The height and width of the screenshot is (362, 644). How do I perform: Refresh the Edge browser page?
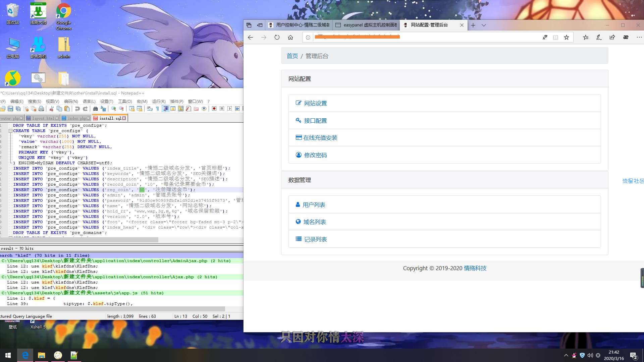point(277,37)
